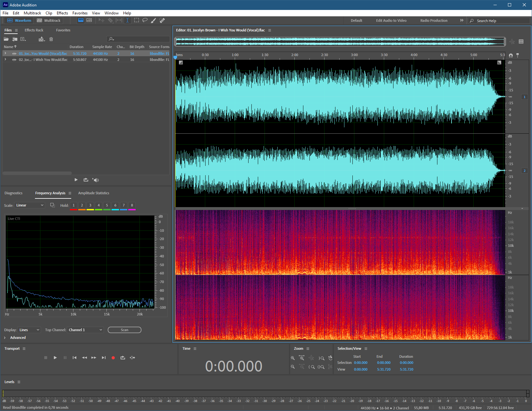Open Insert into Multitrack dropdown
The height and width of the screenshot is (411, 532).
42,39
